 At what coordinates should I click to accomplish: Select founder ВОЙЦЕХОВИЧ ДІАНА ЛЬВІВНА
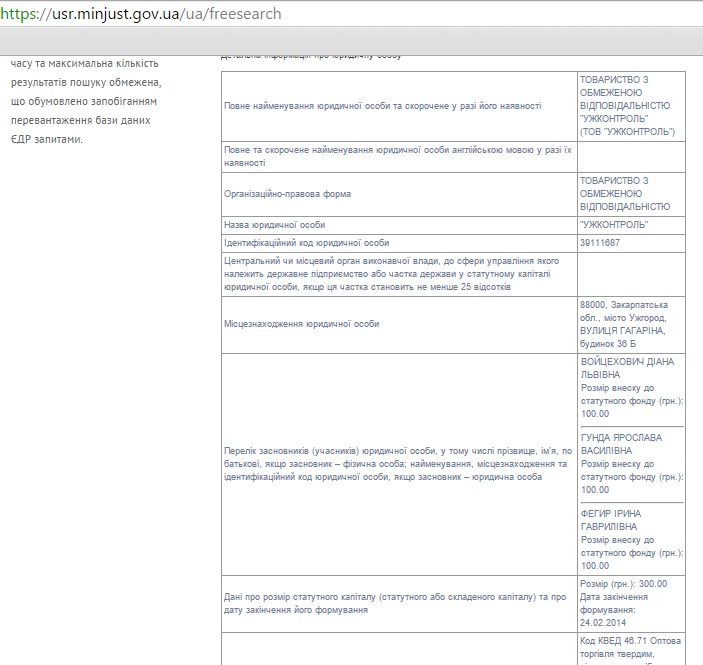627,368
